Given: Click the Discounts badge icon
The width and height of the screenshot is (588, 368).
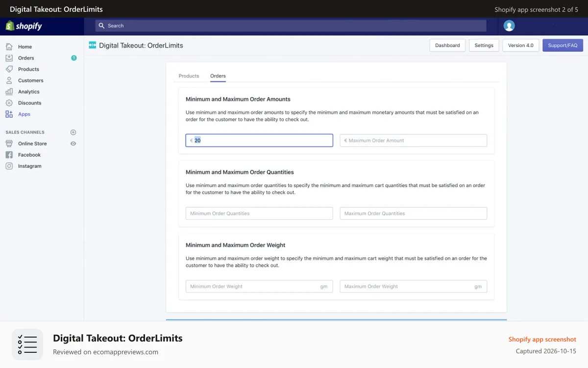Looking at the screenshot, I should point(9,103).
